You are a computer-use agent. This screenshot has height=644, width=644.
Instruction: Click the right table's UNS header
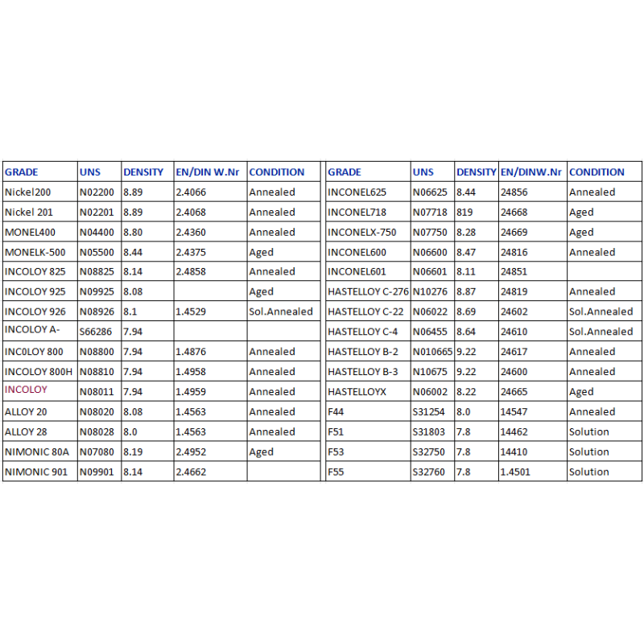click(x=432, y=171)
